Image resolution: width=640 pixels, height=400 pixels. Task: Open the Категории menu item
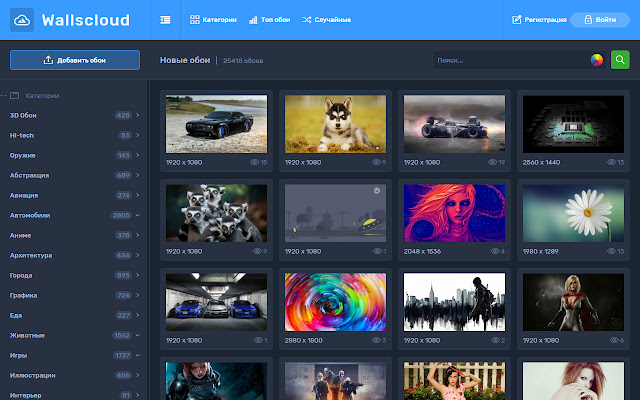(x=213, y=20)
